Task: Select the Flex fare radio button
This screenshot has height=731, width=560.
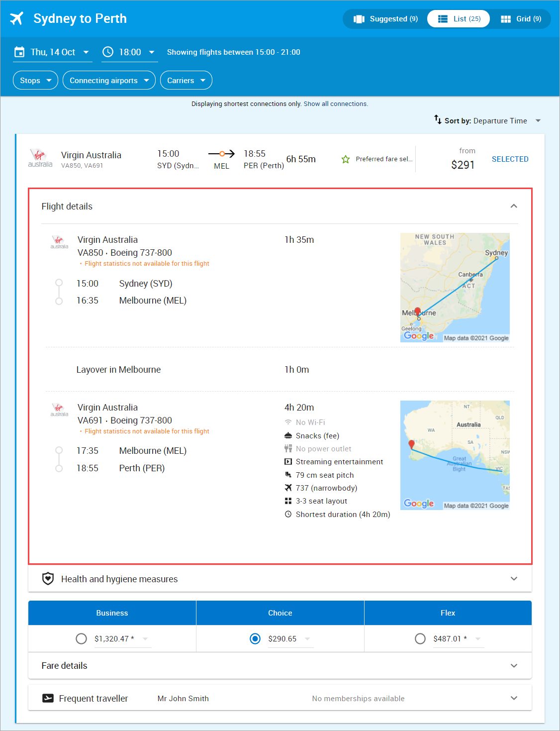Action: (420, 638)
